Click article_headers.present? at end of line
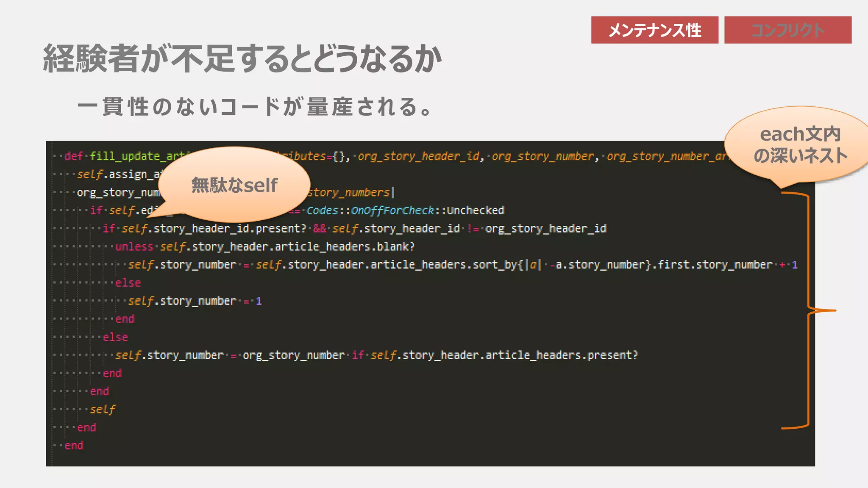868x488 pixels. [x=561, y=355]
